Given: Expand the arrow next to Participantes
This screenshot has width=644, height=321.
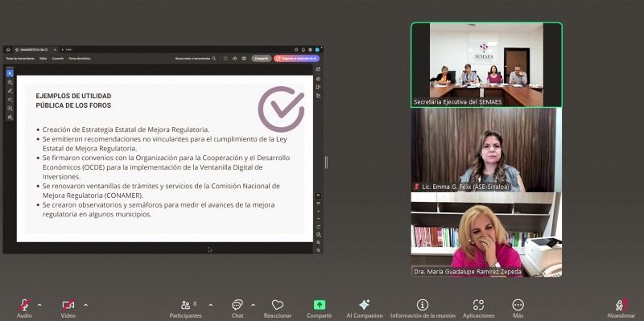Looking at the screenshot, I should (210, 305).
